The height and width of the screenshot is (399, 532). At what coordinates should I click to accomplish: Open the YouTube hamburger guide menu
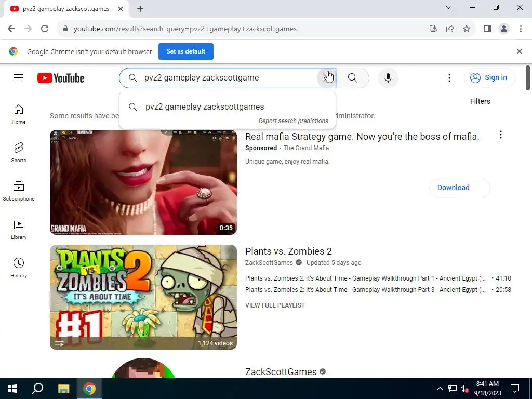19,78
